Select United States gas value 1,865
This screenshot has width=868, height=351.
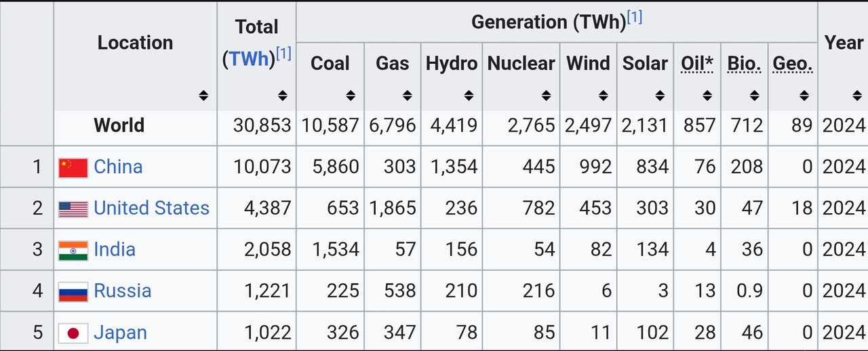click(x=393, y=208)
